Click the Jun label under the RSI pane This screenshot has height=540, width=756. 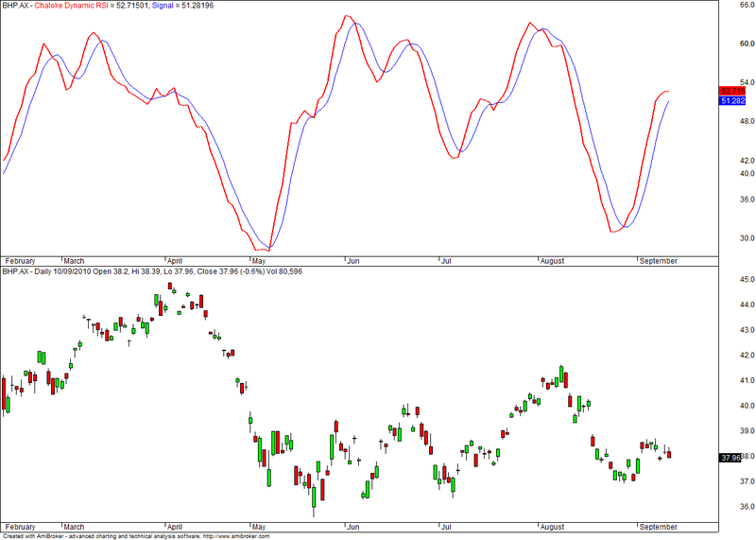(353, 261)
